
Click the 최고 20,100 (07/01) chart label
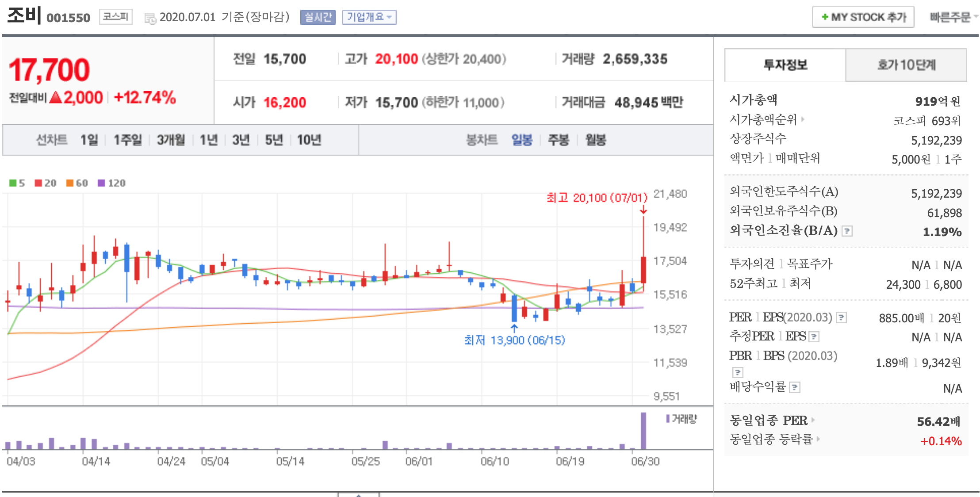(x=597, y=198)
